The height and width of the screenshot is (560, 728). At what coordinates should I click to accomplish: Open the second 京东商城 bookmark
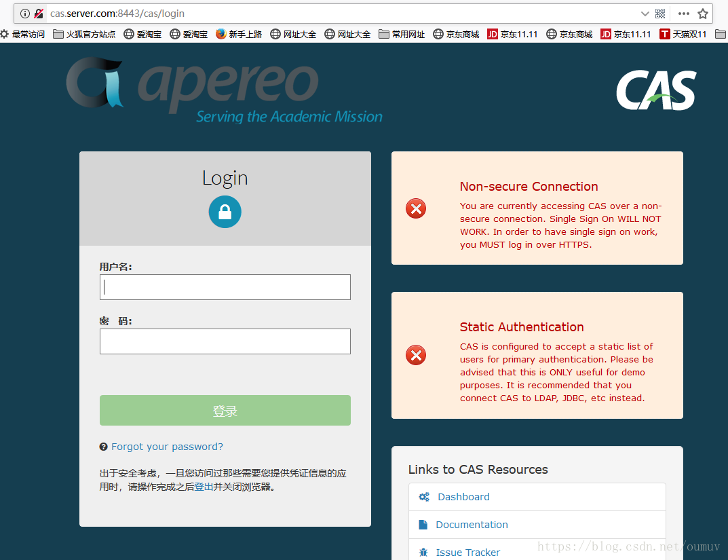(570, 34)
